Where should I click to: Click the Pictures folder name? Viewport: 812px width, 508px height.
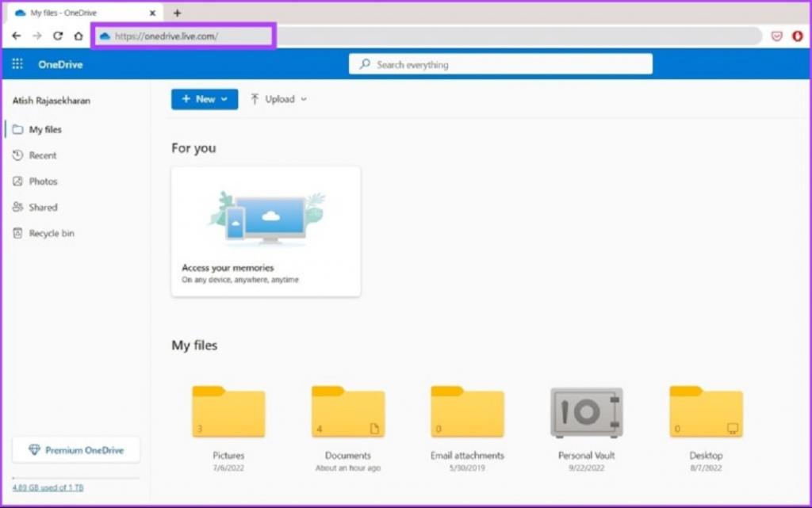tap(228, 456)
